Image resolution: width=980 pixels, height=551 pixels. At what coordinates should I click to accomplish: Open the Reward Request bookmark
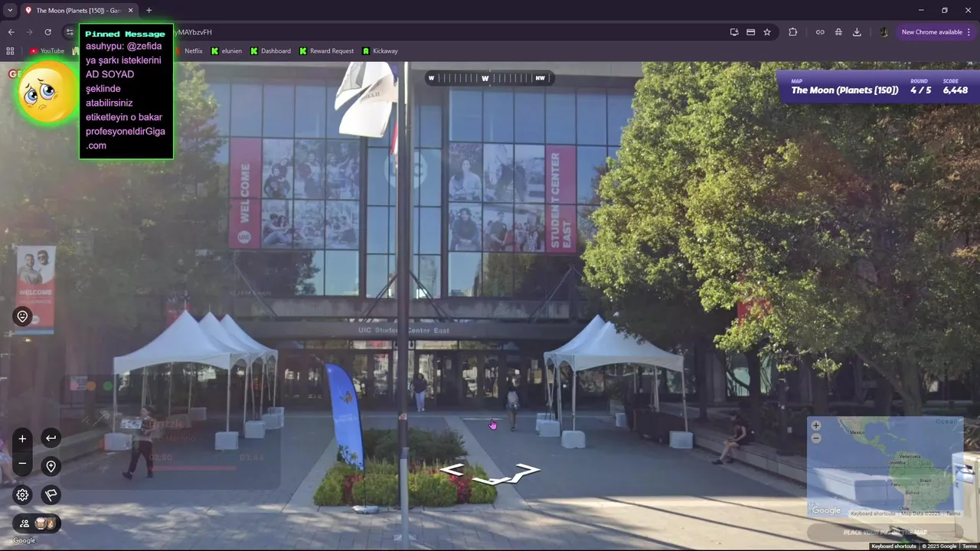pos(326,51)
